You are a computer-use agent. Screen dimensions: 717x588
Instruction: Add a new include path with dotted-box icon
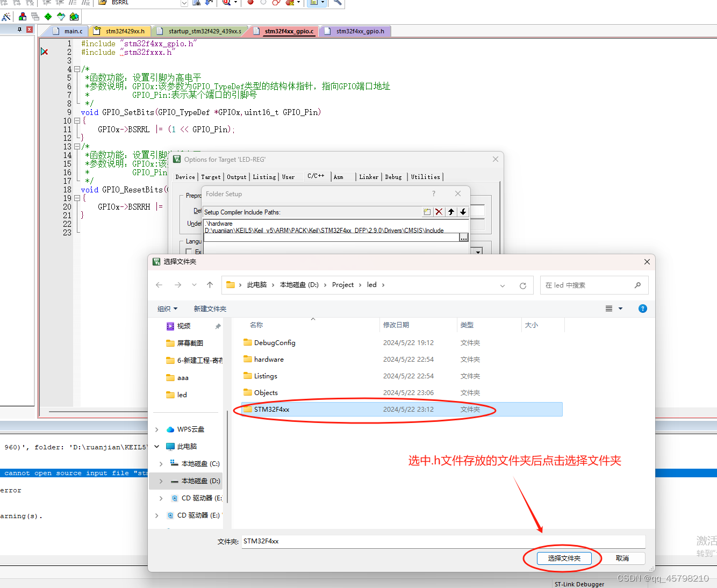[x=427, y=212]
